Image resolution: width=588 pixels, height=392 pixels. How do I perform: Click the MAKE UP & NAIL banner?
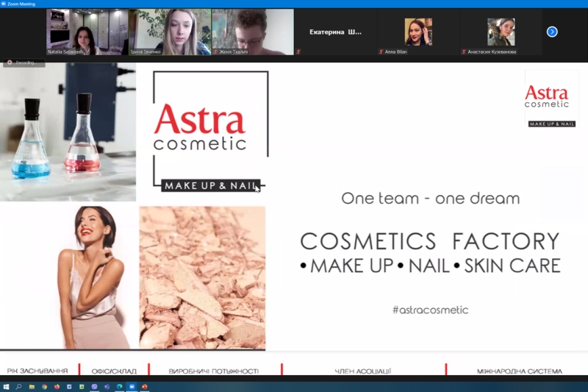(210, 185)
